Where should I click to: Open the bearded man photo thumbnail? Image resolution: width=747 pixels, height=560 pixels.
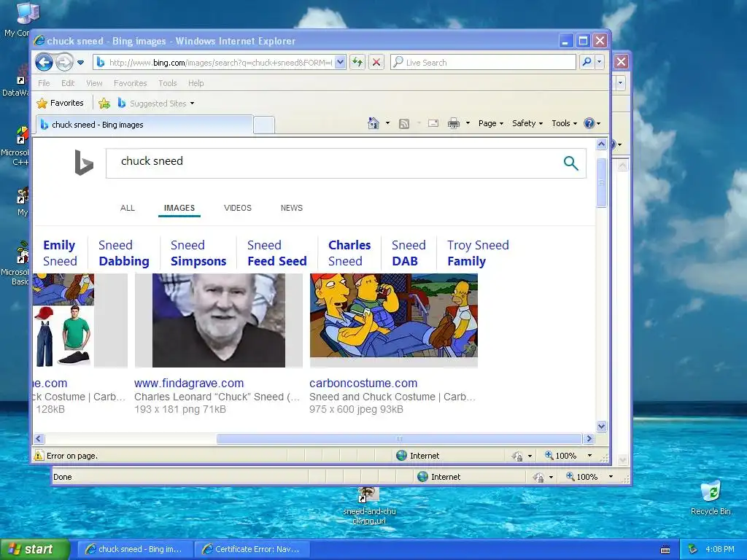[x=219, y=320]
